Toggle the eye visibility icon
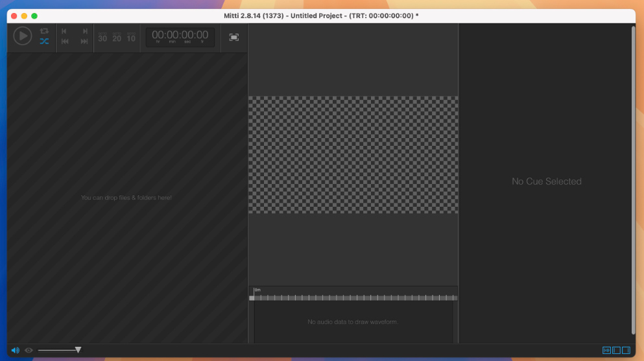Screen dimensions: 644x361 [29, 350]
